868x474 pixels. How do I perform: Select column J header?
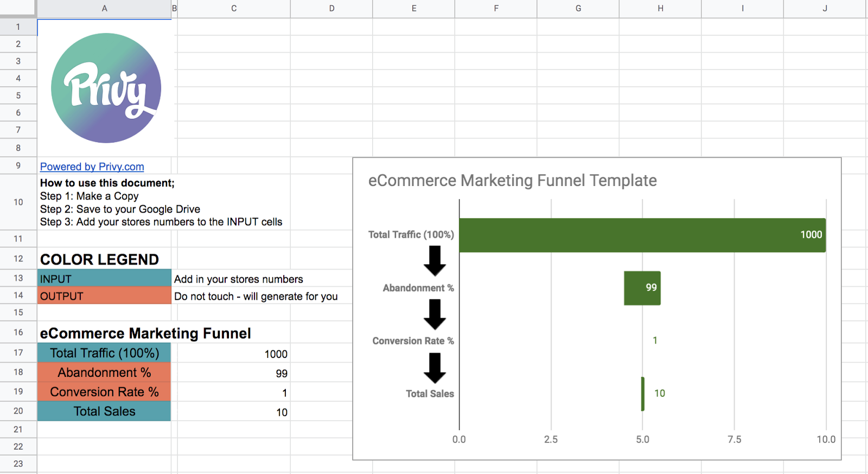[825, 8]
